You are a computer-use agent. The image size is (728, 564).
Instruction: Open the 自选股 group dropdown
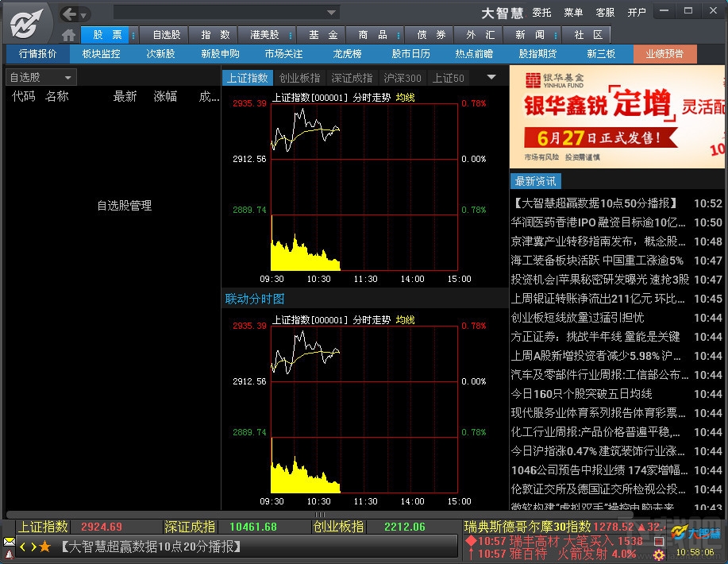pos(40,76)
